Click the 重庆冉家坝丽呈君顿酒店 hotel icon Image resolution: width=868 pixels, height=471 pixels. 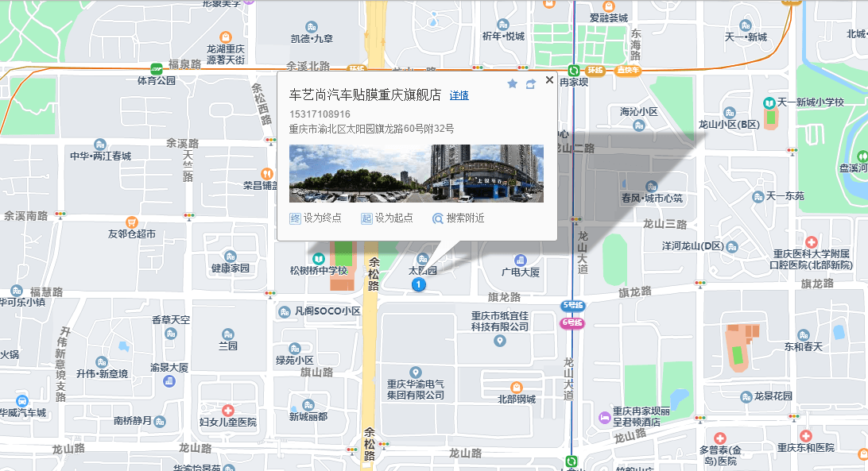[606, 417]
